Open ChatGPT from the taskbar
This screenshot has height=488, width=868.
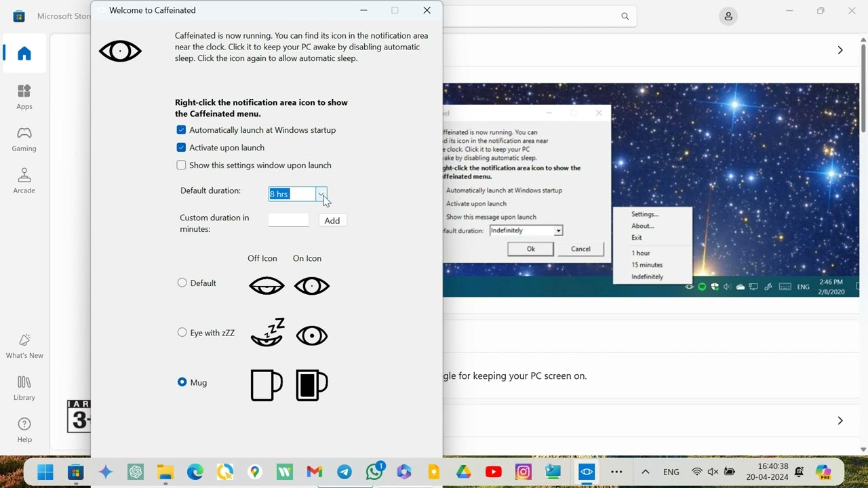click(x=136, y=472)
